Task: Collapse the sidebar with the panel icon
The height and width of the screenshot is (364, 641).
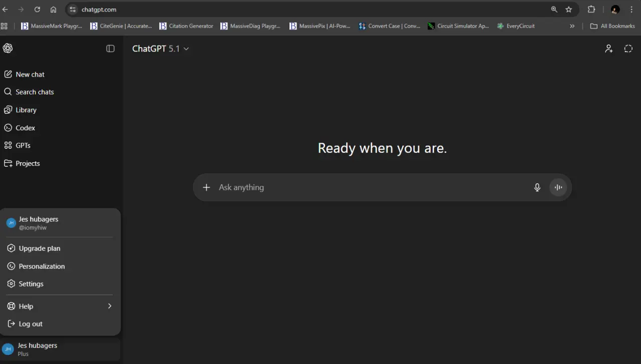Action: pyautogui.click(x=111, y=49)
